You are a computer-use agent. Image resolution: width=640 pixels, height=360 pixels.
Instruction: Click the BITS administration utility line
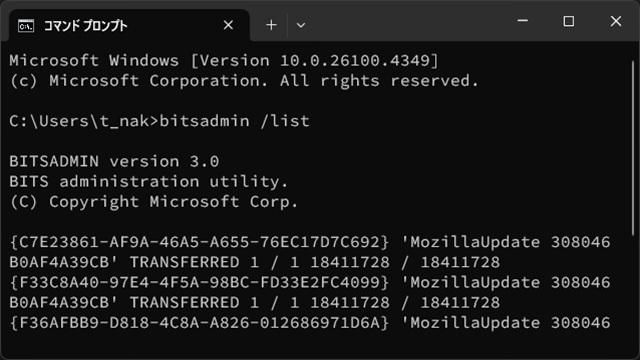tap(149, 181)
